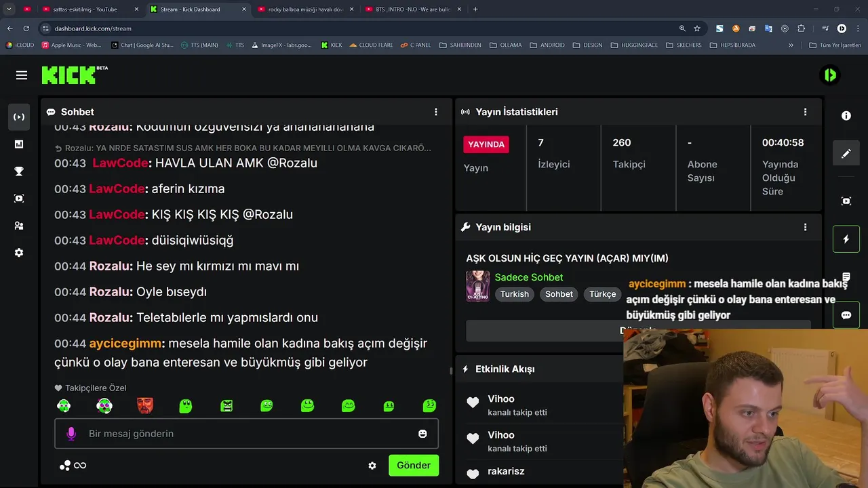Open the analytics chart icon in sidebar
This screenshot has width=868, height=488.
pyautogui.click(x=19, y=144)
